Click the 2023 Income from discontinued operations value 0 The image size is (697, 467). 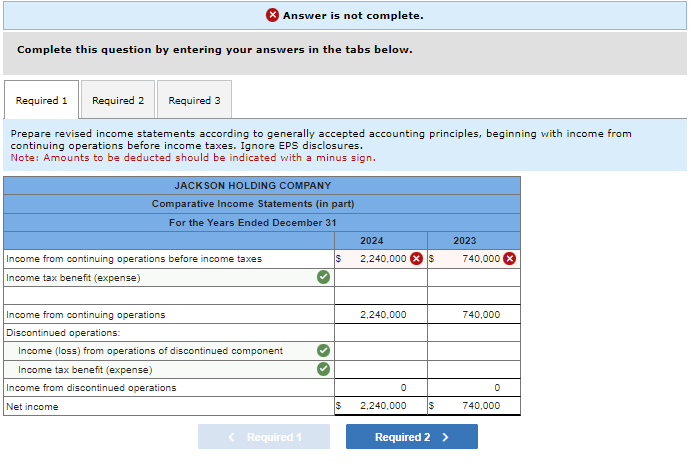point(497,388)
